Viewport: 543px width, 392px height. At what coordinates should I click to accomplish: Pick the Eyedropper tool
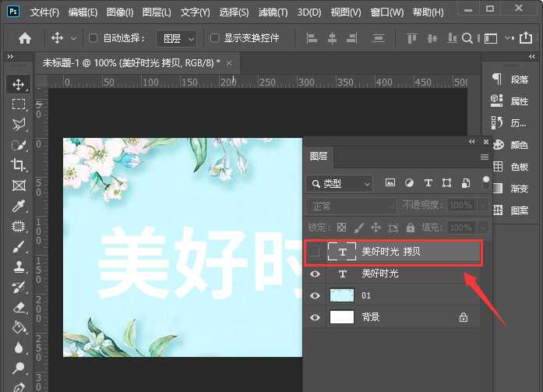point(19,206)
